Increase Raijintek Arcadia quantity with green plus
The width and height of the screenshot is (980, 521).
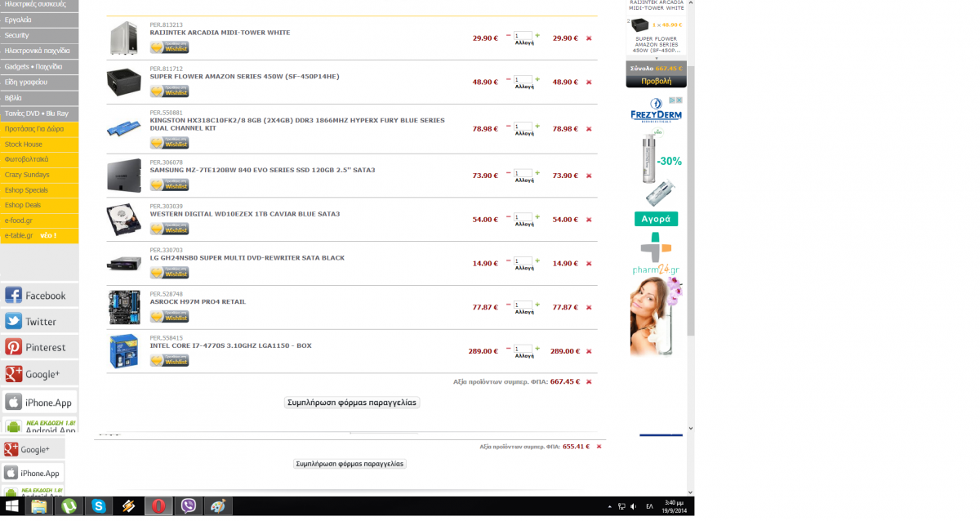537,35
